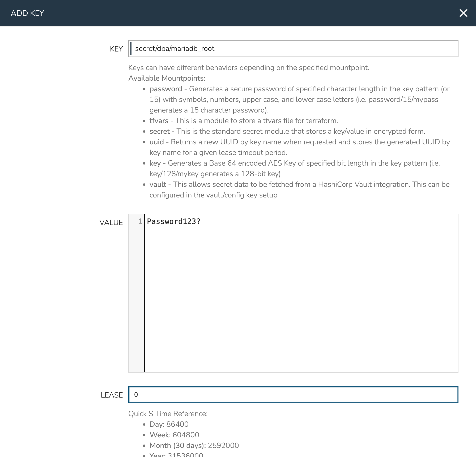This screenshot has width=476, height=457.
Task: Click the KEY field label
Action: click(x=116, y=49)
